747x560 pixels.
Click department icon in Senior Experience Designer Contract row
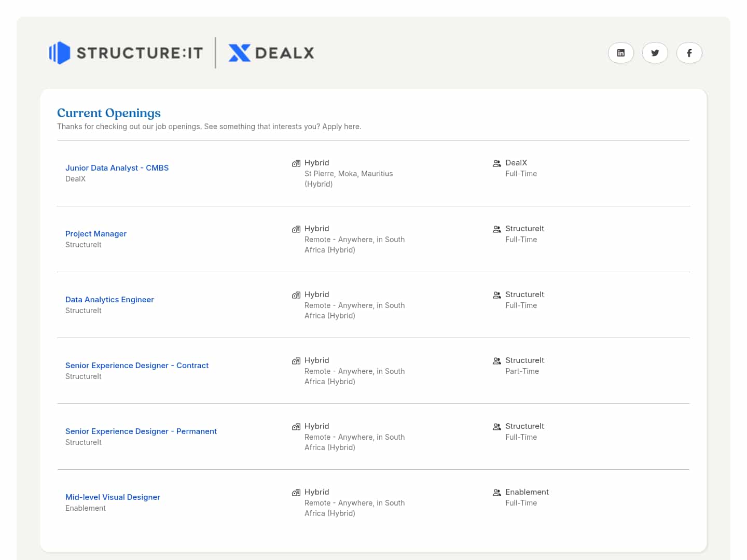point(496,361)
